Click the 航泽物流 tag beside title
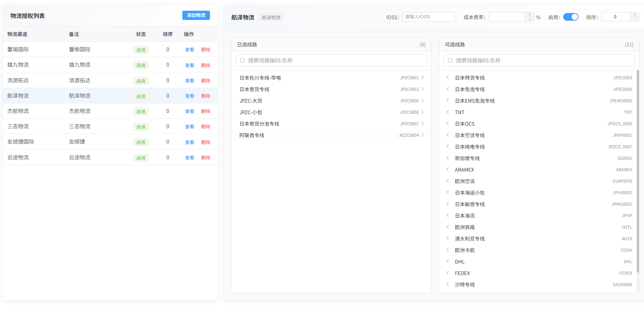 click(271, 17)
